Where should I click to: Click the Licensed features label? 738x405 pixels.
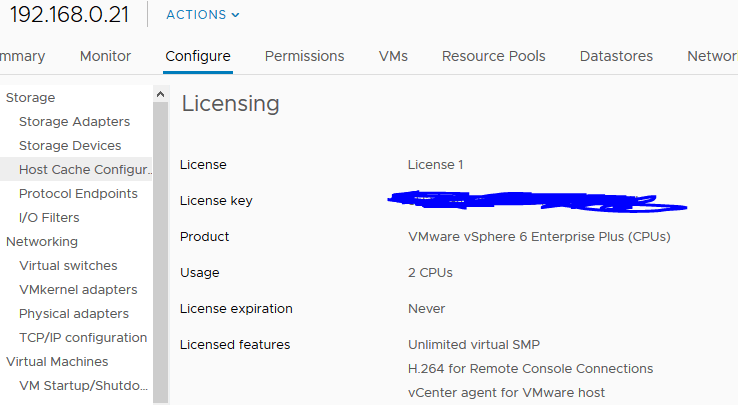(x=235, y=345)
